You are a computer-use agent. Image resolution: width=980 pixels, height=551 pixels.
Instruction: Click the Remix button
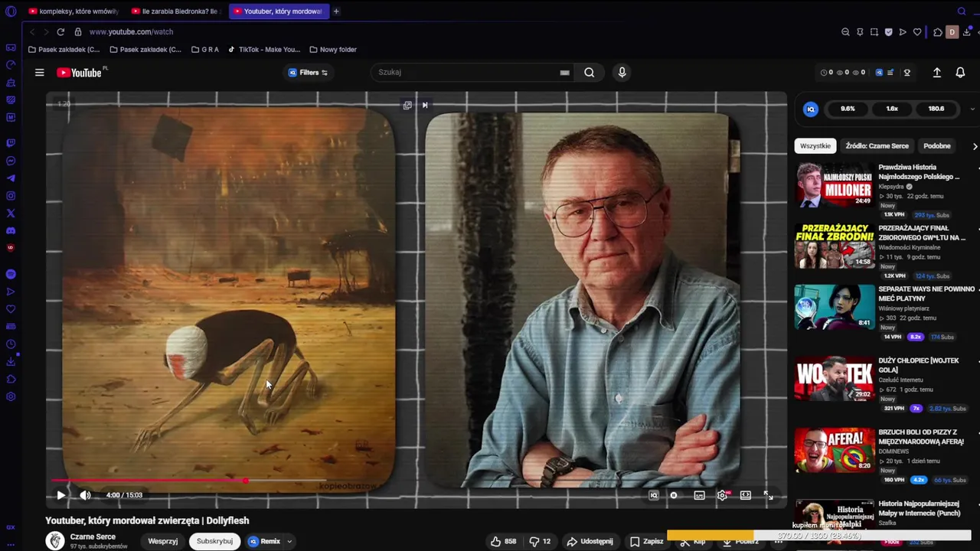tap(264, 541)
